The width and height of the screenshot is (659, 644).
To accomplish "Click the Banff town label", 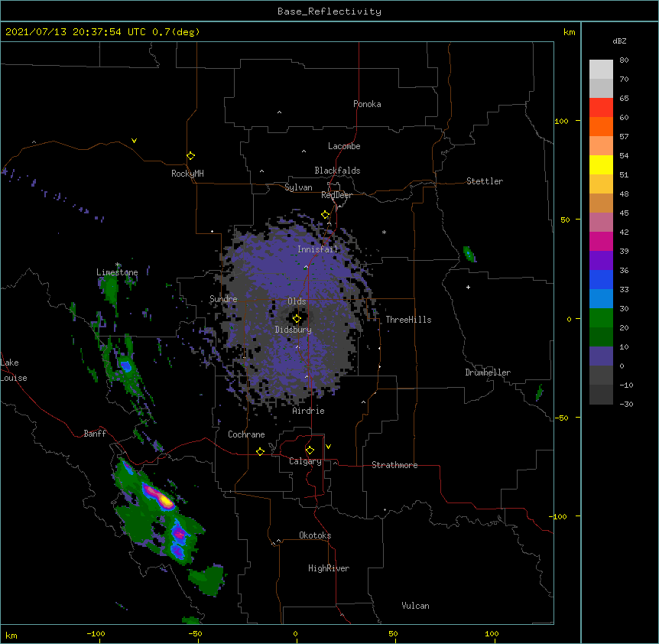I will coord(95,434).
